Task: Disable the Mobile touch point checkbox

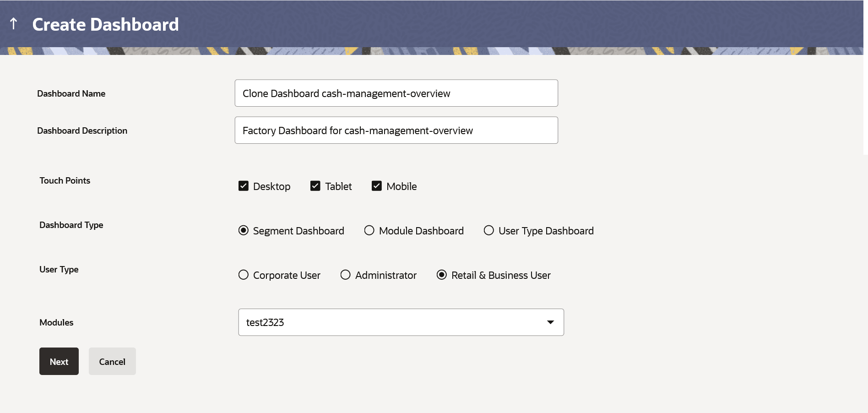Action: (x=376, y=186)
